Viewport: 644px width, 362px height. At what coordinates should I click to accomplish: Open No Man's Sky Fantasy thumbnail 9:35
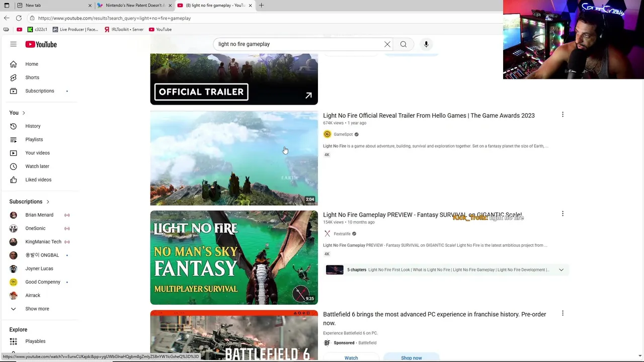pos(234,257)
